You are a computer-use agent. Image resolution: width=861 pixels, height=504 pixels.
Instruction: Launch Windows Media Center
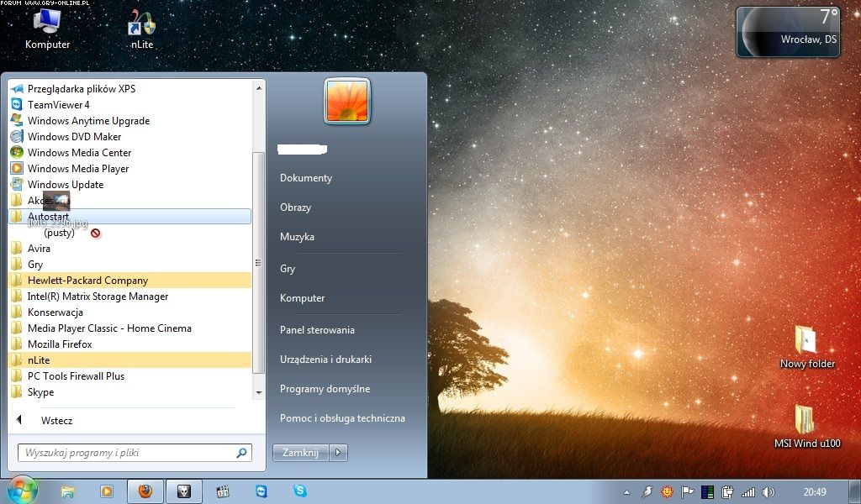click(130, 153)
